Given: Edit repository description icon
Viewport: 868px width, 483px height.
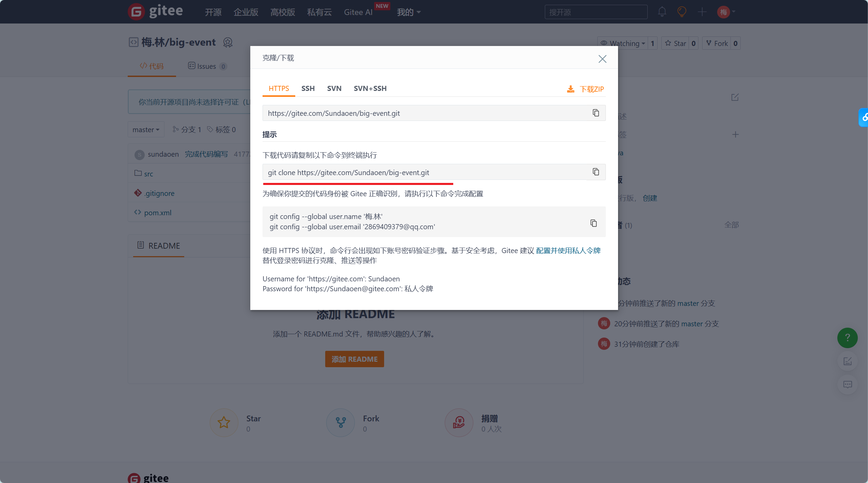Looking at the screenshot, I should pyautogui.click(x=735, y=97).
